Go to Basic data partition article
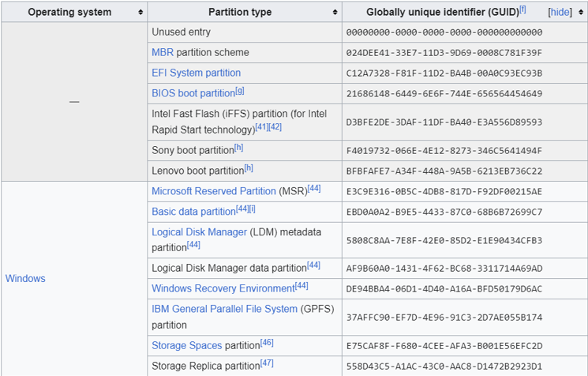The width and height of the screenshot is (588, 376). coord(193,212)
